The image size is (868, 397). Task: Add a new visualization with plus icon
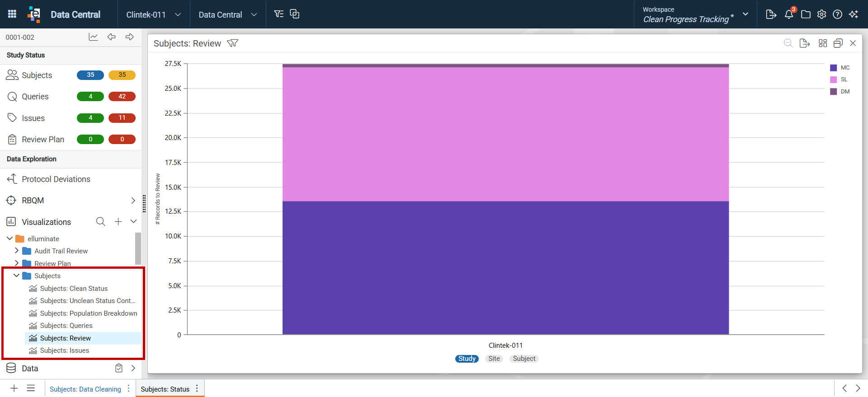[118, 222]
